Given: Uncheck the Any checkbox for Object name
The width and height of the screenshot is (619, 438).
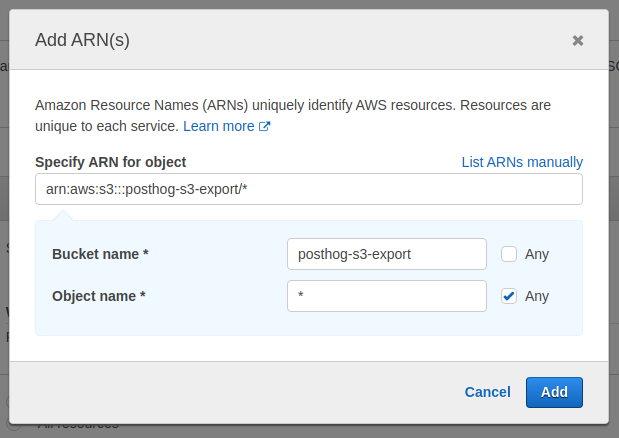Looking at the screenshot, I should 509,296.
